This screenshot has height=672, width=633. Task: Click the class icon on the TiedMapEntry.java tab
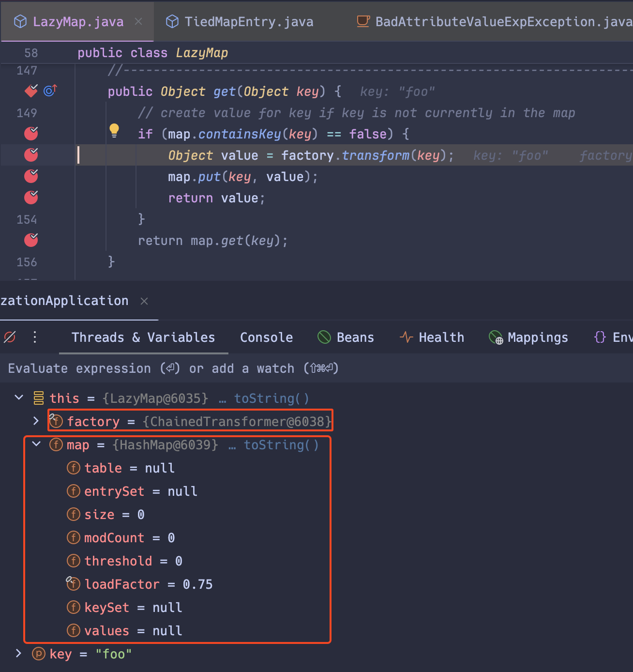pyautogui.click(x=172, y=21)
